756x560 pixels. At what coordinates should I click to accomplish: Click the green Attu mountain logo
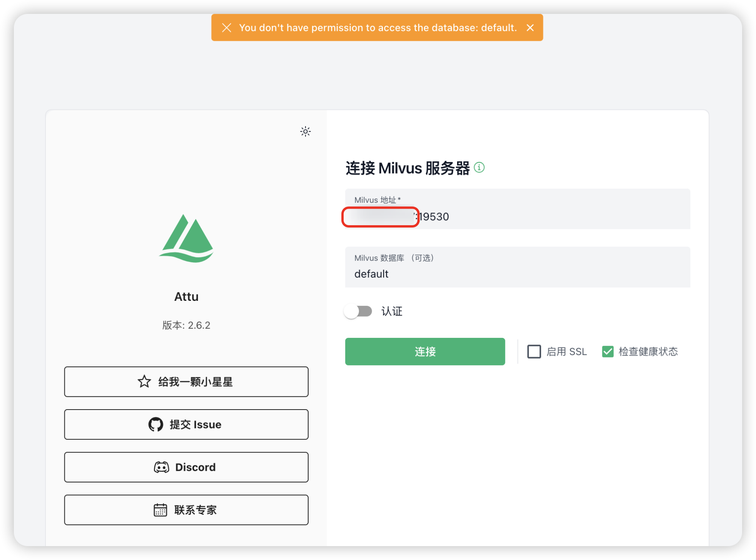(x=186, y=238)
